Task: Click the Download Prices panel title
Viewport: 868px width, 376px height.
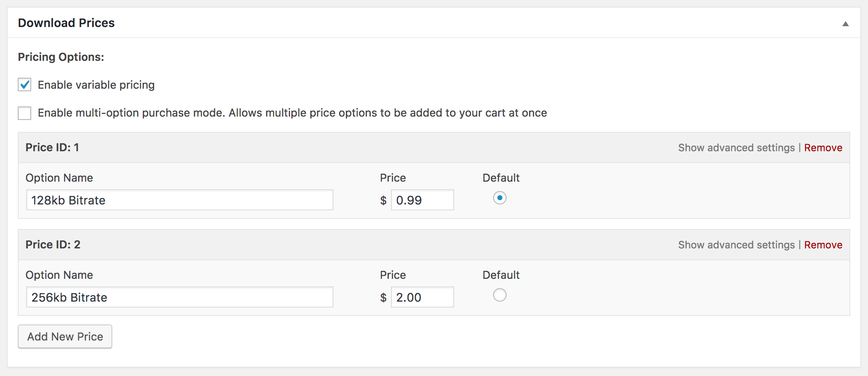Action: (x=66, y=23)
